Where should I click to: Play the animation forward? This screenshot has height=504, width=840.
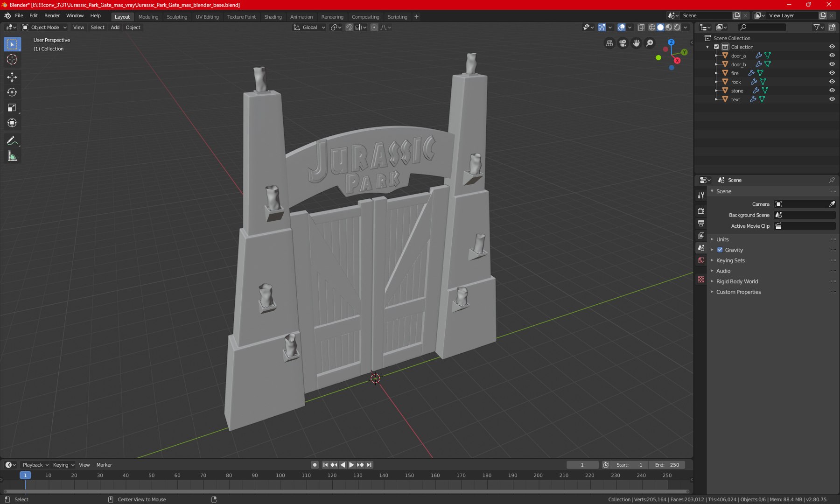[351, 465]
